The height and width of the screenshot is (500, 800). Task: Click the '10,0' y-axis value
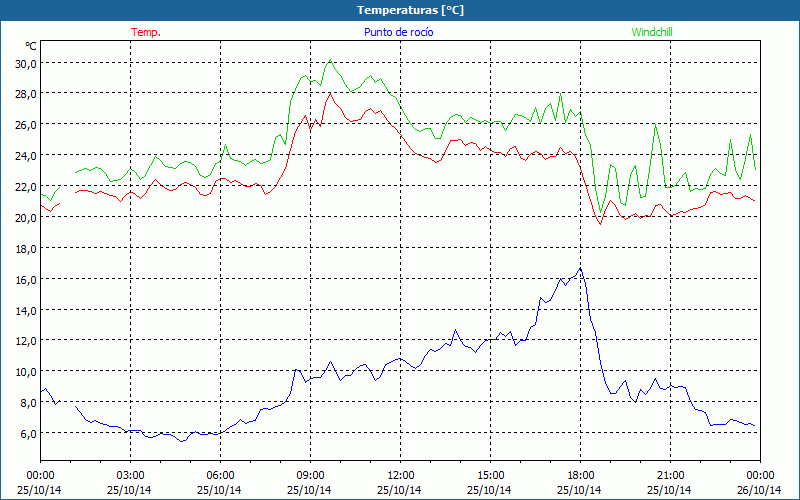tap(26, 372)
